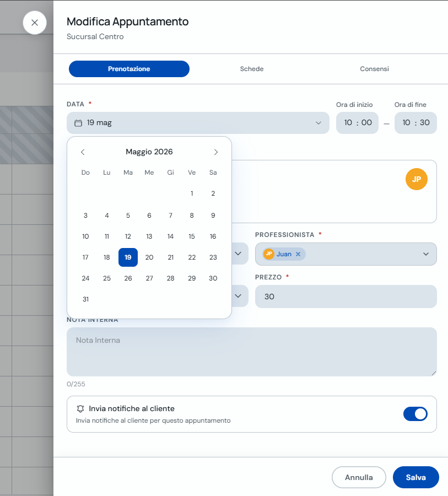Select the Prenotazione tab

[129, 69]
